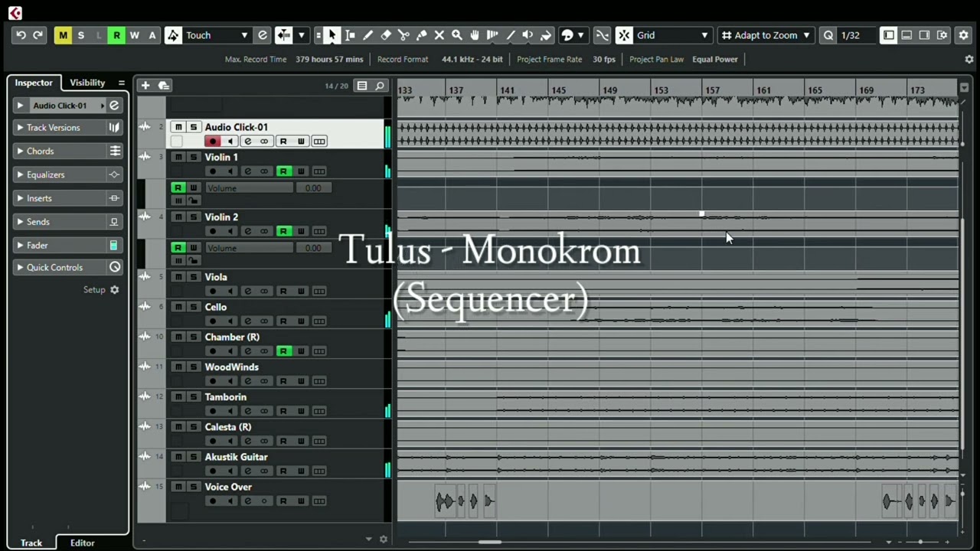Open the Setup Window Layout icon
Image resolution: width=980 pixels, height=551 pixels.
(x=942, y=35)
